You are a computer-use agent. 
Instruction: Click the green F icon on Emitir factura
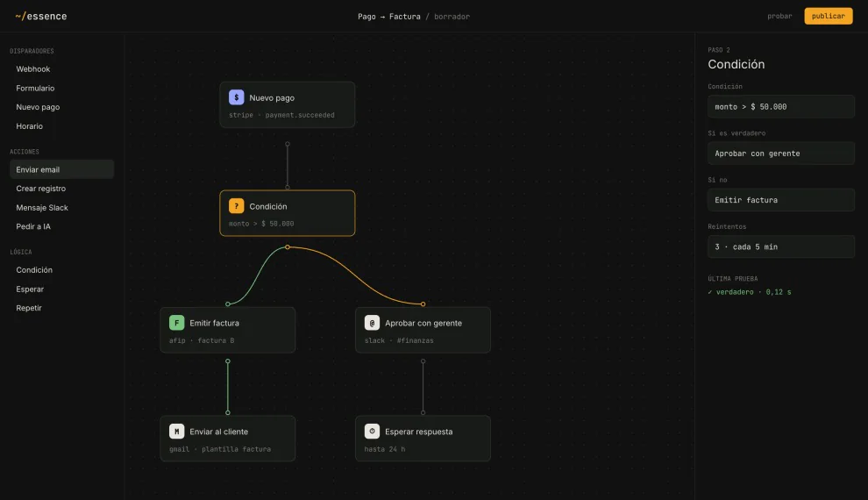(x=176, y=323)
